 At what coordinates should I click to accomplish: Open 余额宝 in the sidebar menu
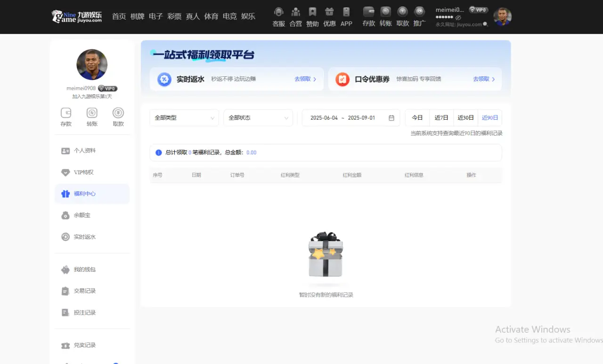tap(82, 215)
